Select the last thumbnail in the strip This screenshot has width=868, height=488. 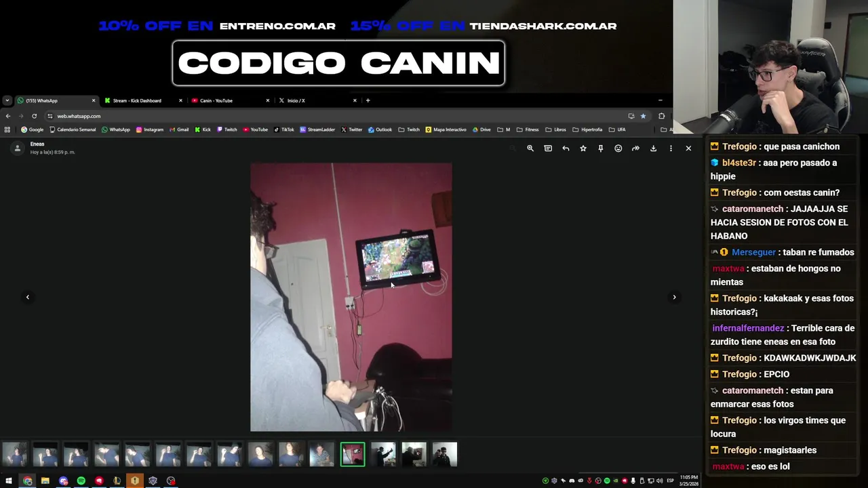445,454
